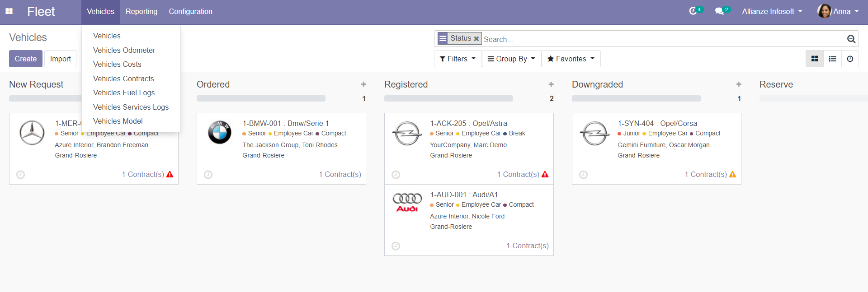This screenshot has height=292, width=868.
Task: Open the Reporting menu
Action: [142, 11]
